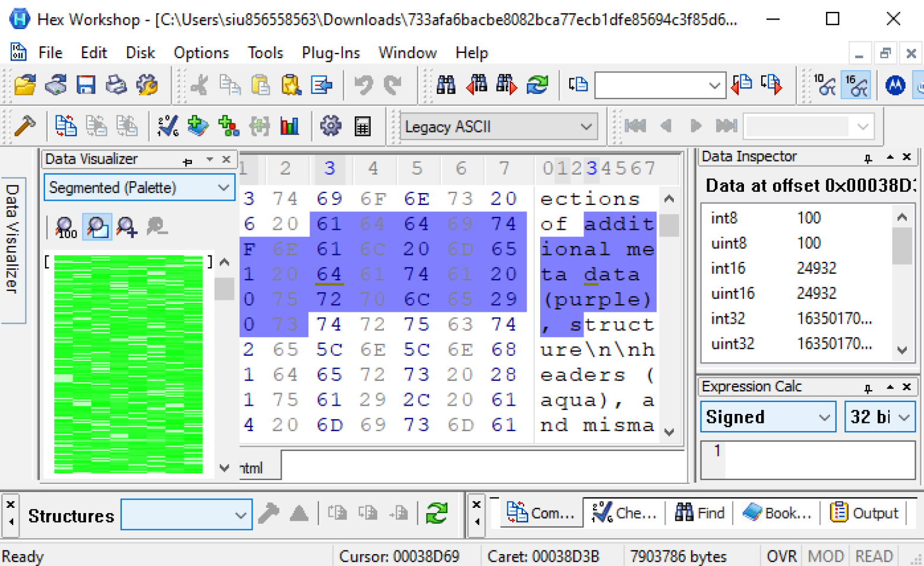This screenshot has width=924, height=566.
Task: Click the Goto next offset icon
Action: [x=771, y=86]
